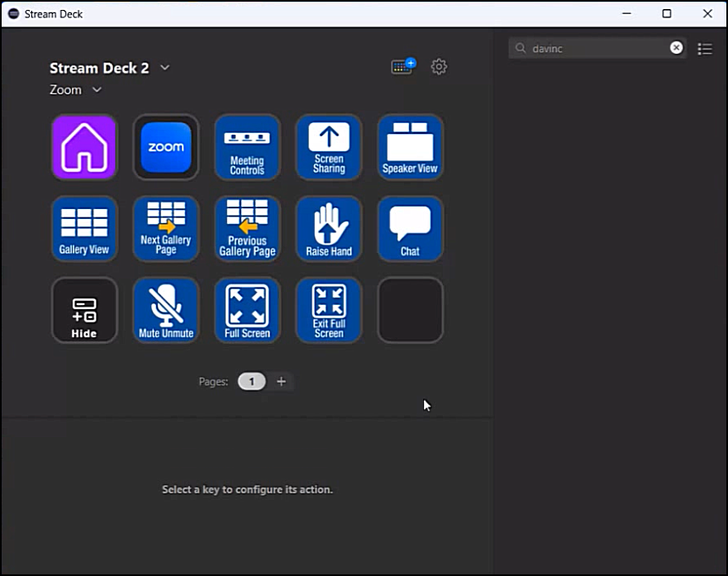The width and height of the screenshot is (728, 576).
Task: Toggle the action list view icon
Action: click(x=705, y=49)
